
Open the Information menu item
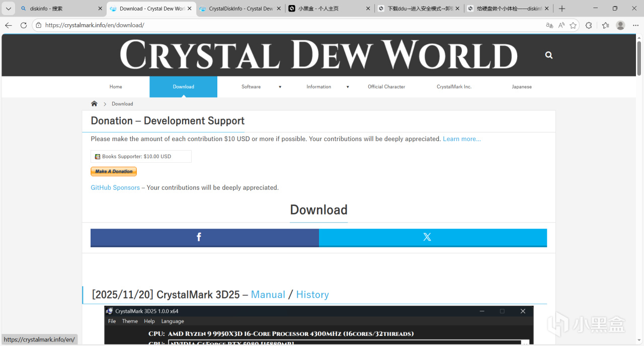319,87
